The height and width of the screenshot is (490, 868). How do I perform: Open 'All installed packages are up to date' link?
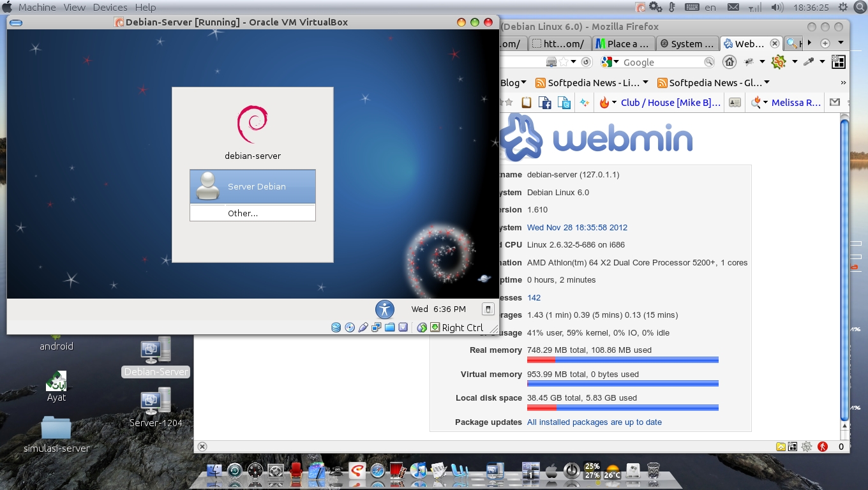point(594,422)
